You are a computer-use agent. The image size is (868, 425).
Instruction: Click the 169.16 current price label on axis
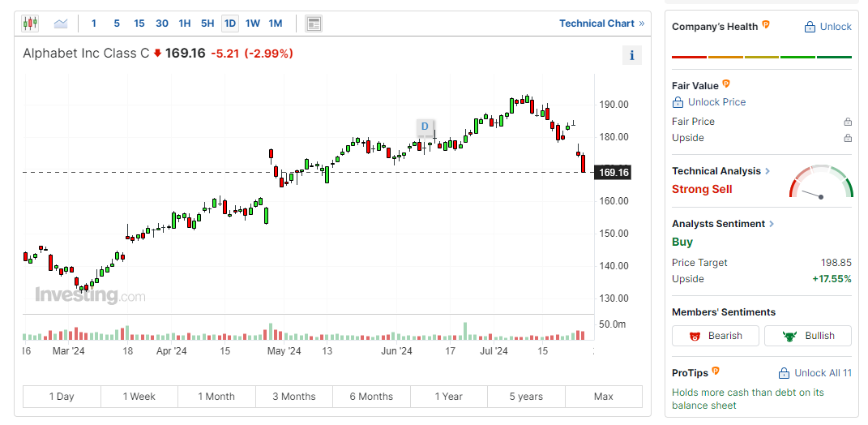(614, 173)
